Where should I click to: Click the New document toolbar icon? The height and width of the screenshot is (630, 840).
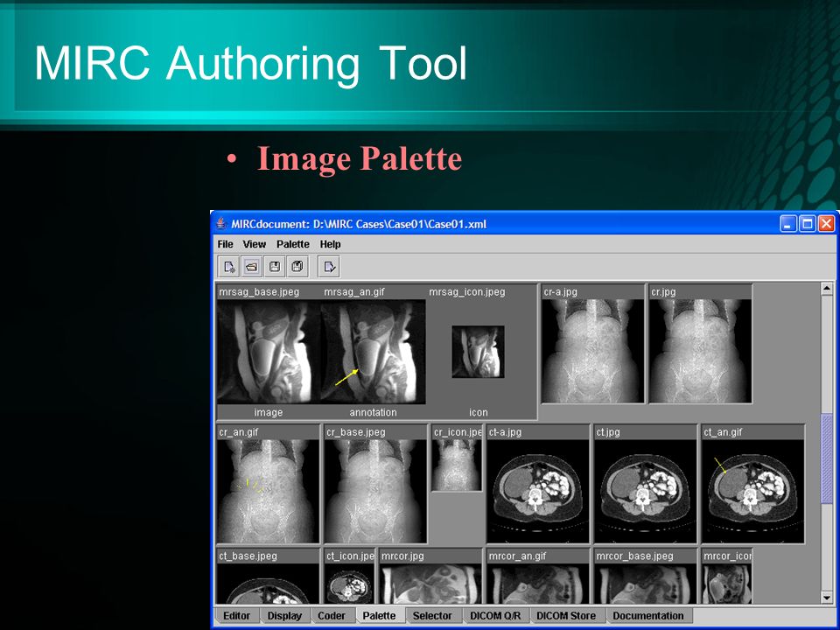click(228, 266)
